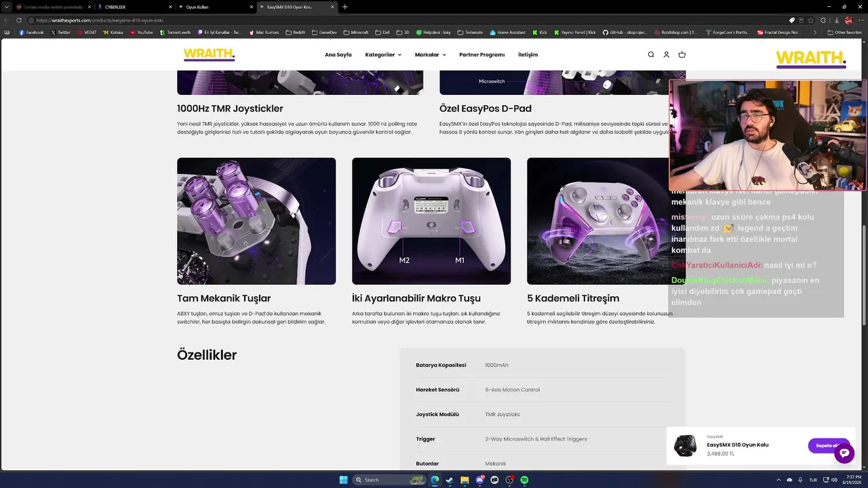Select the EasySMX D10 Oyun Kolu tab
The width and height of the screenshot is (868, 488).
[297, 7]
